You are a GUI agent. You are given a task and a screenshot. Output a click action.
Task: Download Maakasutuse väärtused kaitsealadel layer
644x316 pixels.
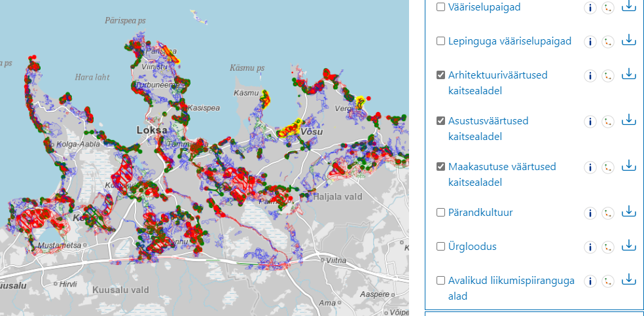[628, 166]
